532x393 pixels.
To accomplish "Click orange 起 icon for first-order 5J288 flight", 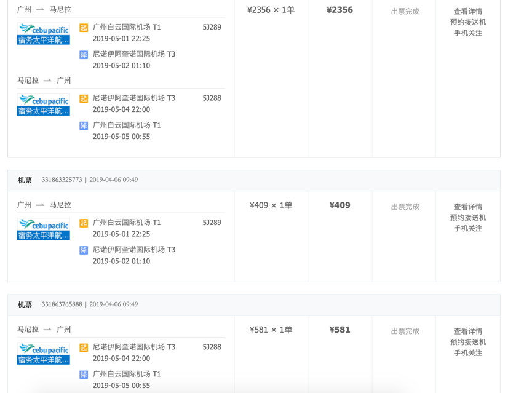I will coord(84,99).
